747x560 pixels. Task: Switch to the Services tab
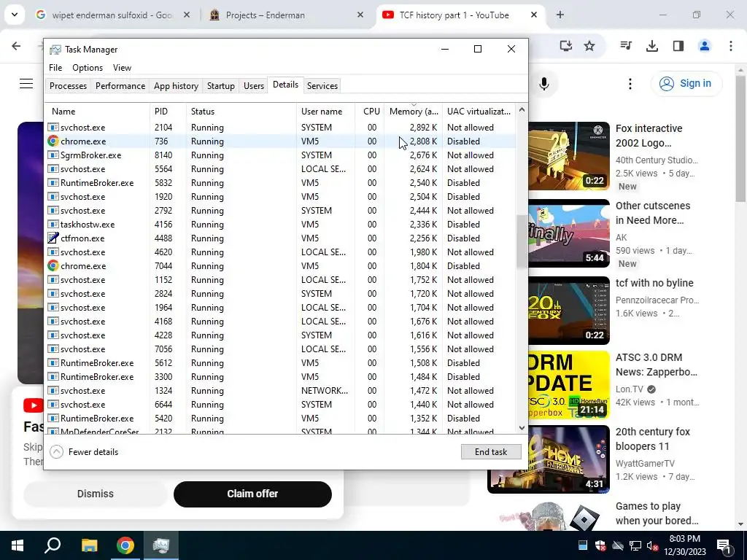322,86
